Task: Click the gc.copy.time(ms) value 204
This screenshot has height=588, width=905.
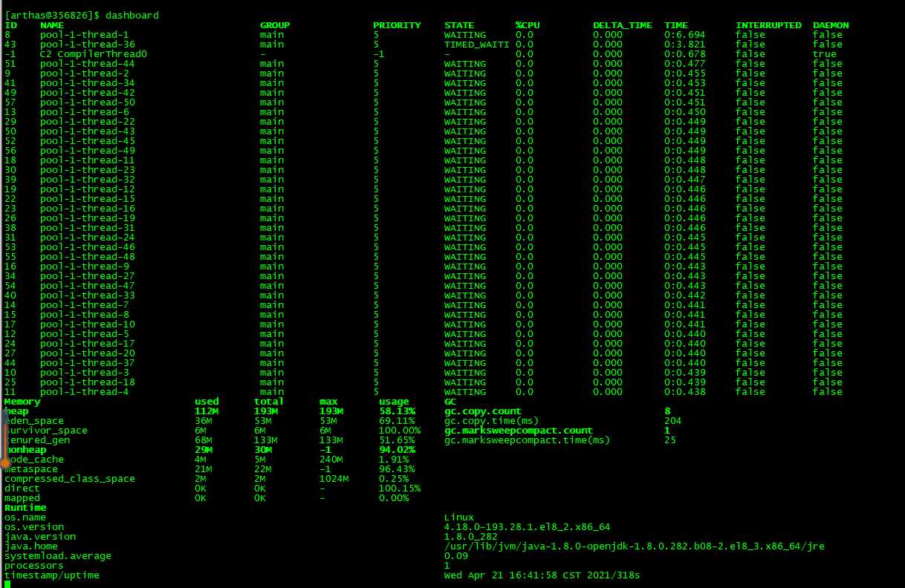Action: (673, 421)
